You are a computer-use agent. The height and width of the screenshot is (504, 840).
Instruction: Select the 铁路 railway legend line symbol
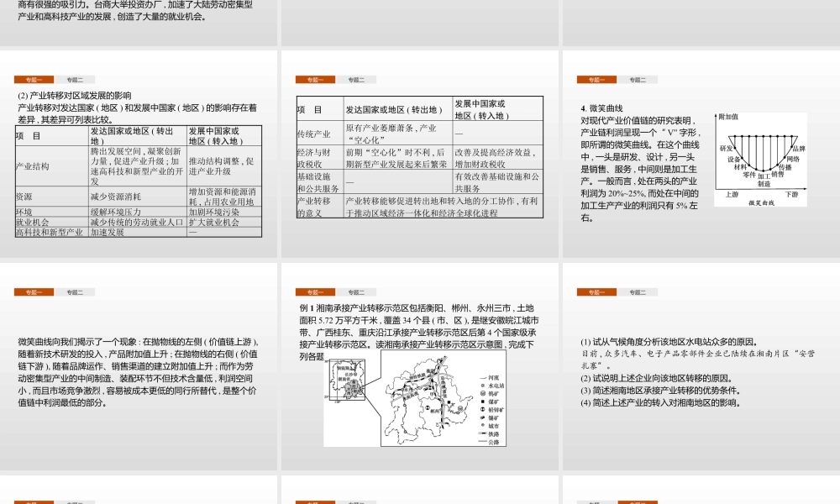(484, 433)
